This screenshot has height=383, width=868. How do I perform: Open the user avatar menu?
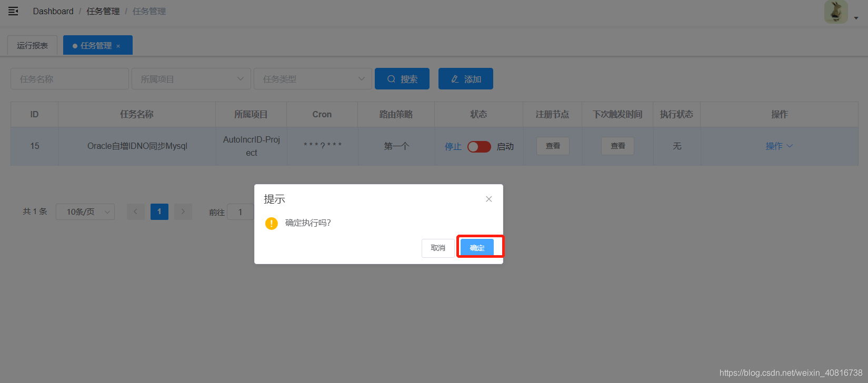836,12
